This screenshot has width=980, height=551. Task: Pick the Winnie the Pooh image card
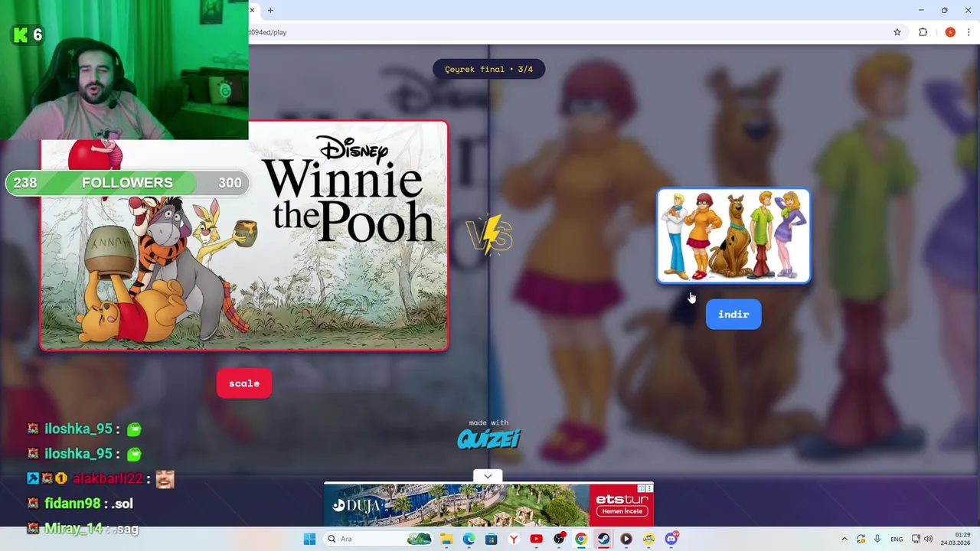[244, 236]
